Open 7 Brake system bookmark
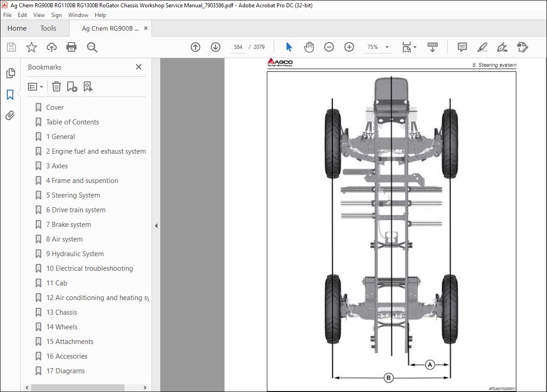 [68, 225]
